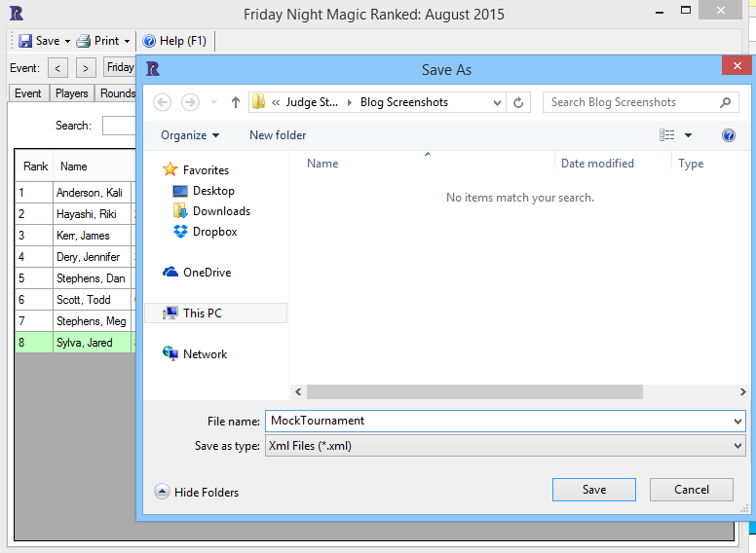Click the file list horizontal scrollbar thumb
This screenshot has height=553, width=756.
(474, 392)
